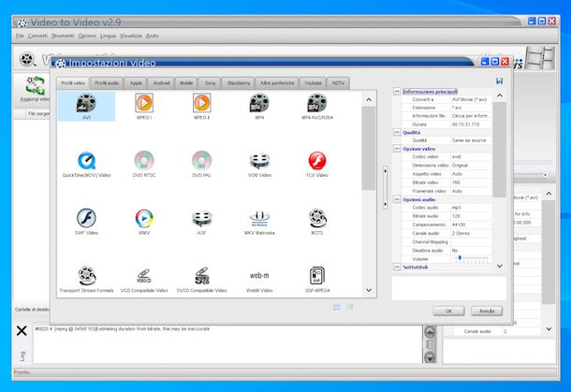Open the Opzioni menu

coord(87,36)
